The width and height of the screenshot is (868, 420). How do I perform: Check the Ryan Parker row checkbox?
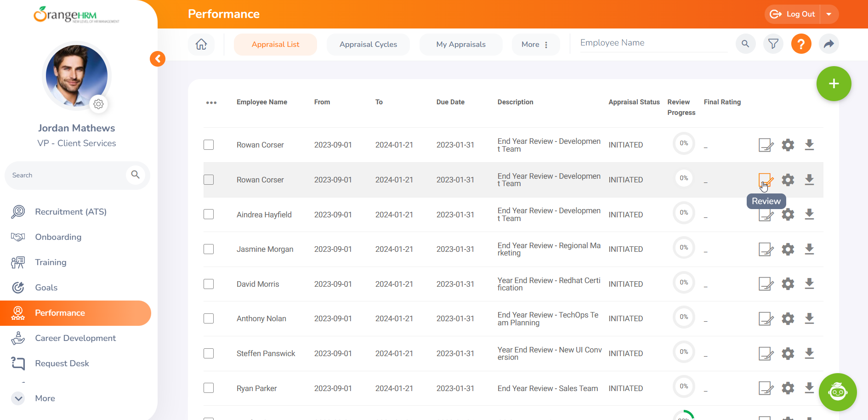[209, 388]
